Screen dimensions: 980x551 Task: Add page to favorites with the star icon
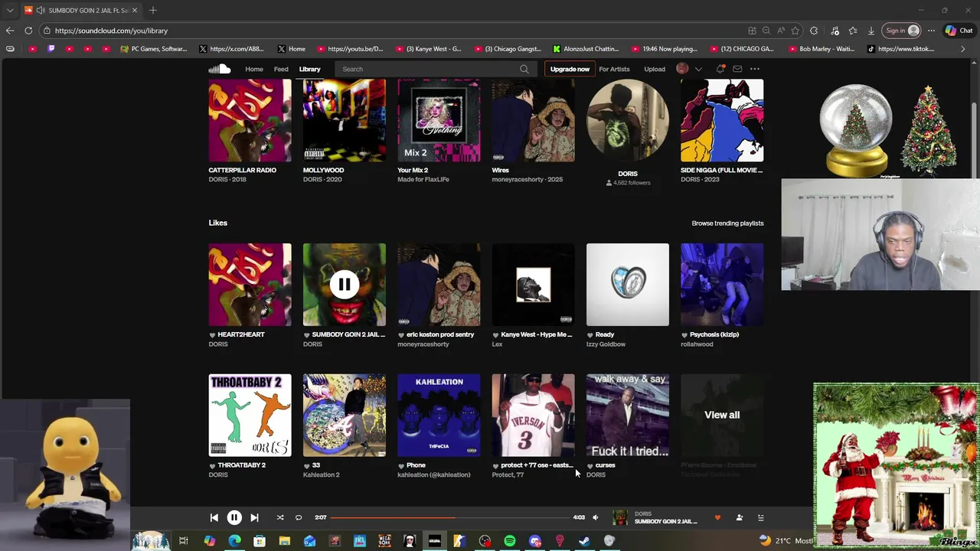(795, 31)
